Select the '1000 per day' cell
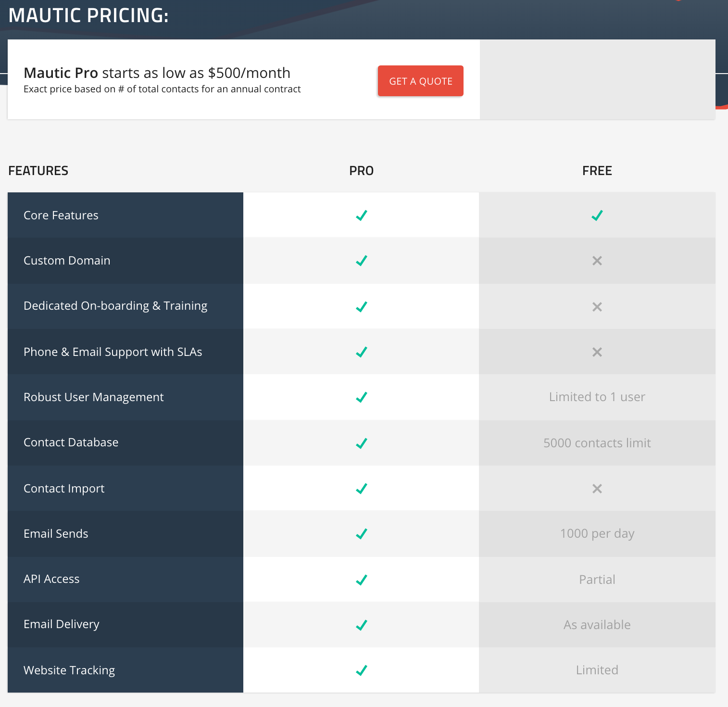728x707 pixels. pos(597,534)
